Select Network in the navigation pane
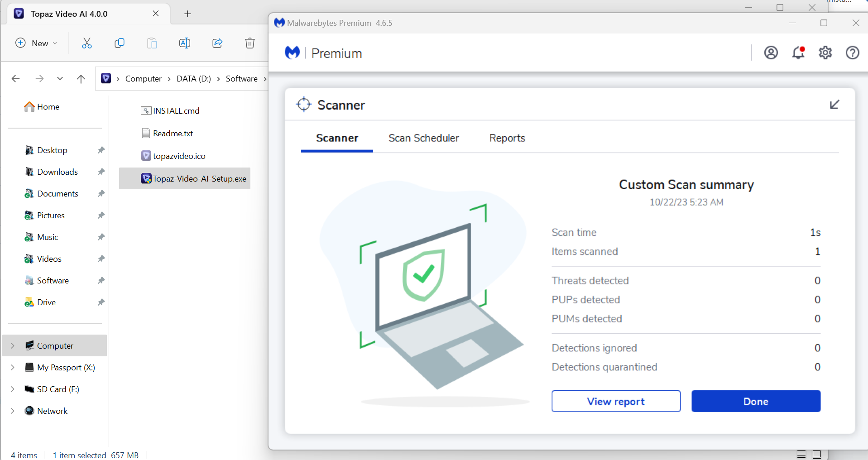Viewport: 868px width, 460px height. (x=46, y=411)
